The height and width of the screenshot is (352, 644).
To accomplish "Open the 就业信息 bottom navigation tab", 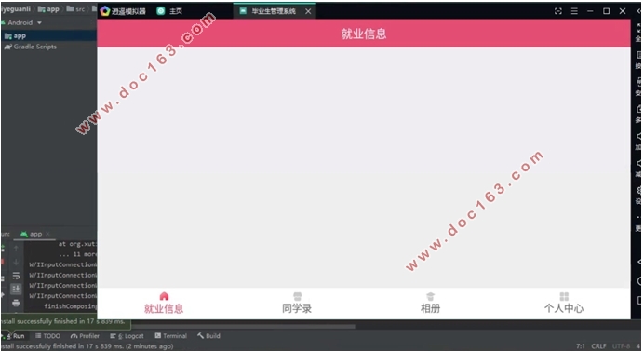I will pos(164,304).
